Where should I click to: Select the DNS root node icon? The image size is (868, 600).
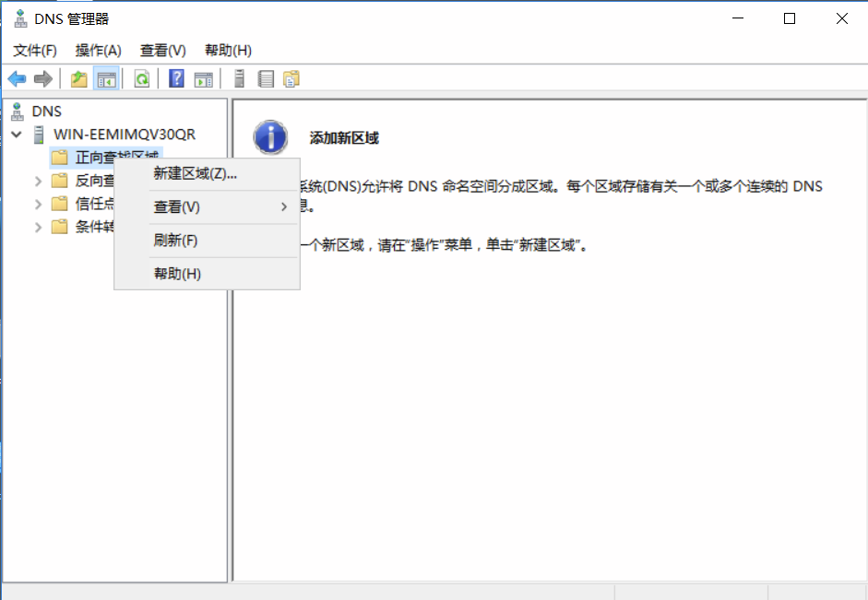point(18,112)
